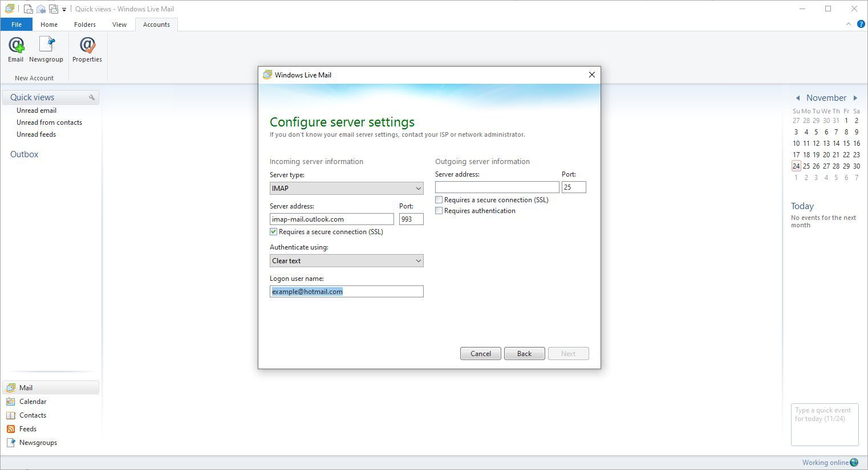
Task: Select November 30 in the calendar
Action: pyautogui.click(x=856, y=166)
